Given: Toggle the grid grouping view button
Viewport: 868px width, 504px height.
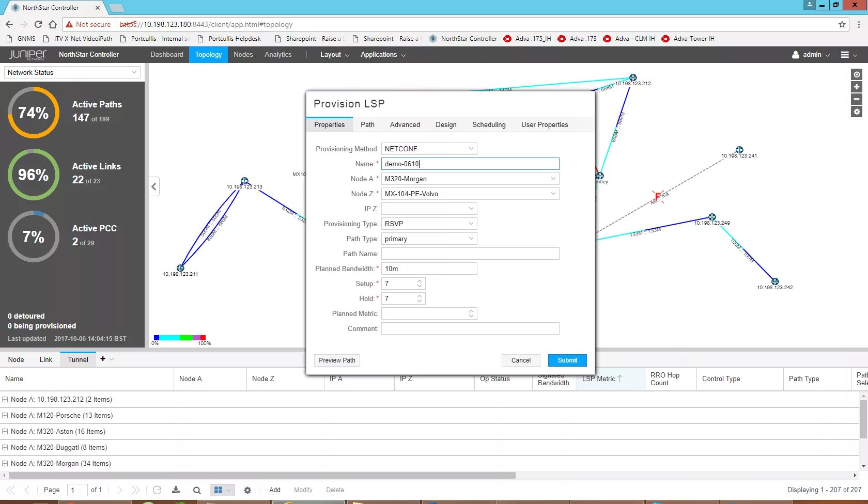Looking at the screenshot, I should pos(223,490).
